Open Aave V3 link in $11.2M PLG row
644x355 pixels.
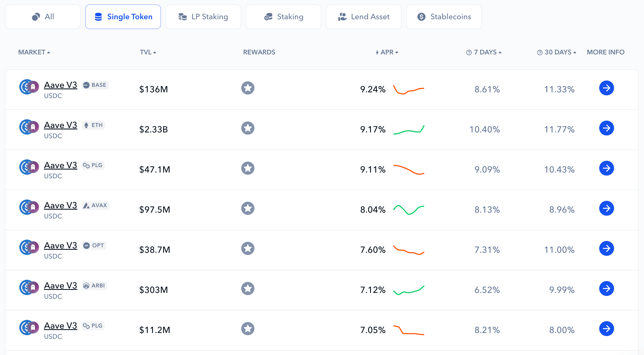pos(60,326)
